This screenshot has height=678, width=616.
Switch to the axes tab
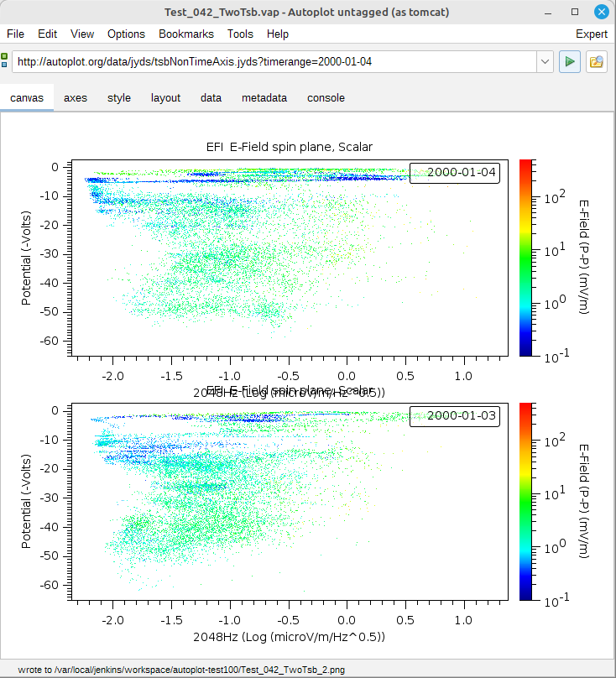pos(76,97)
